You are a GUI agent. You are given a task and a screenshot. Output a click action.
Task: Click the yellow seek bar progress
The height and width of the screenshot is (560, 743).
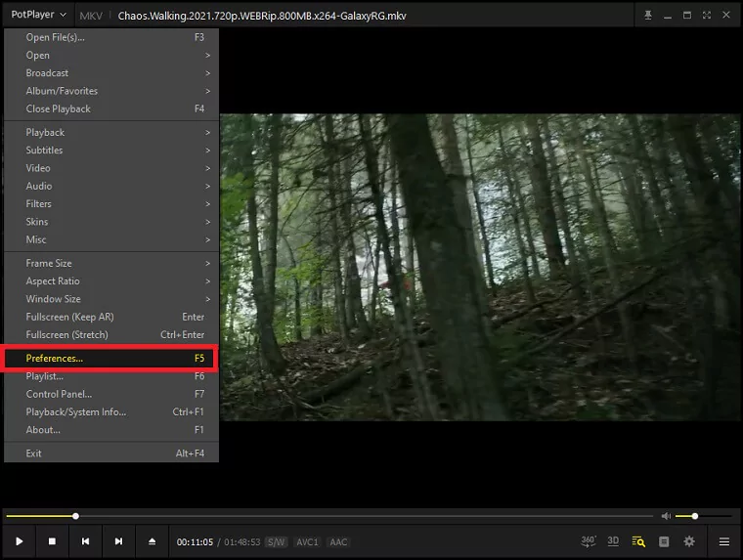pos(39,516)
